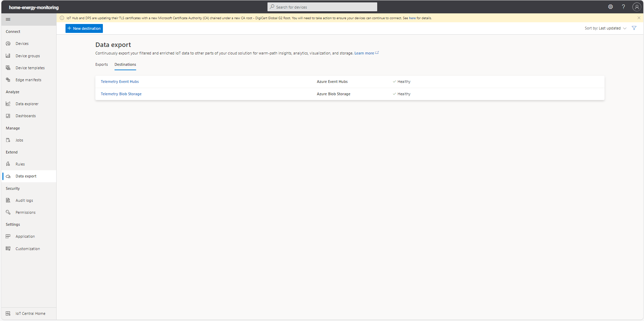Open the Rules page icon
The image size is (644, 321).
coord(8,164)
